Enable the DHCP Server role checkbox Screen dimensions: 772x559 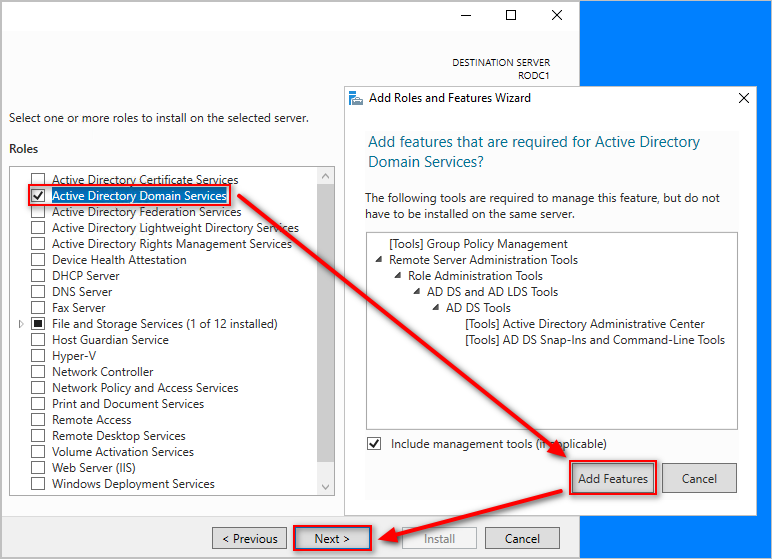[38, 276]
